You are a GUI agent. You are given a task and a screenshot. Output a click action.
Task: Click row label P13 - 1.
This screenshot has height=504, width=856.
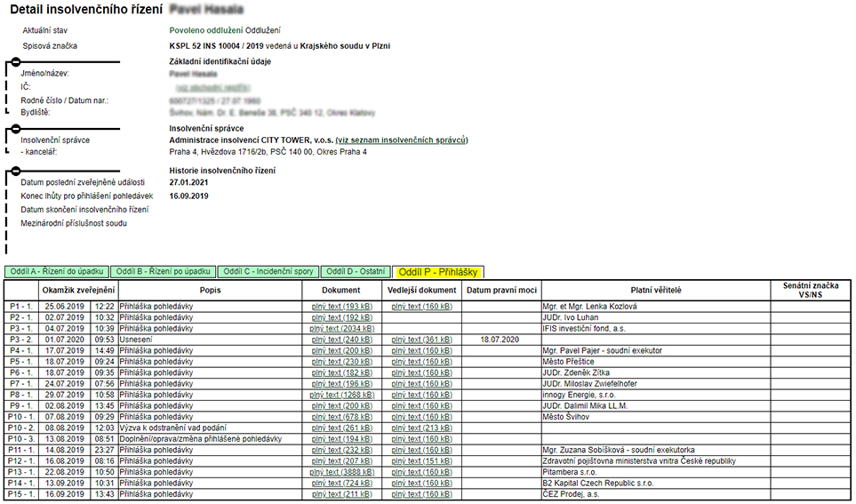(21, 472)
